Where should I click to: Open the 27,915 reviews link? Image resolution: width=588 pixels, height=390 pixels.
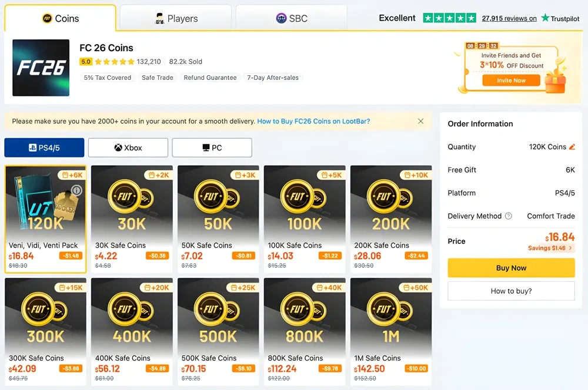[x=509, y=18]
